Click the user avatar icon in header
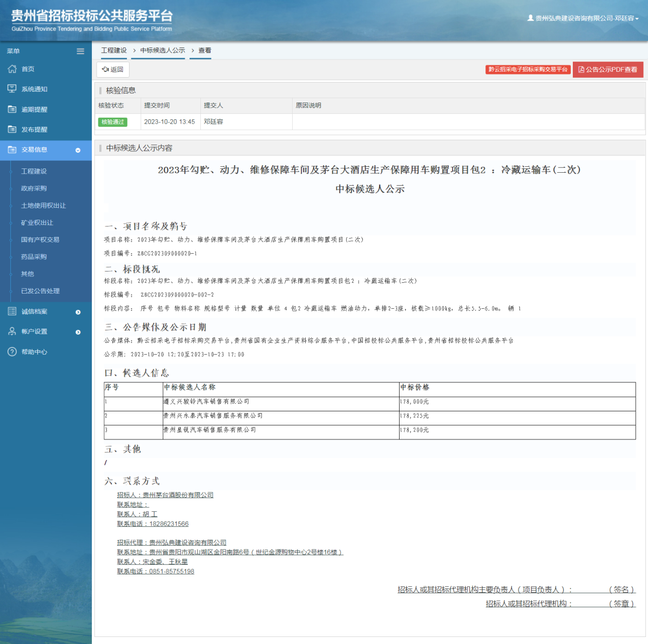 coord(530,18)
